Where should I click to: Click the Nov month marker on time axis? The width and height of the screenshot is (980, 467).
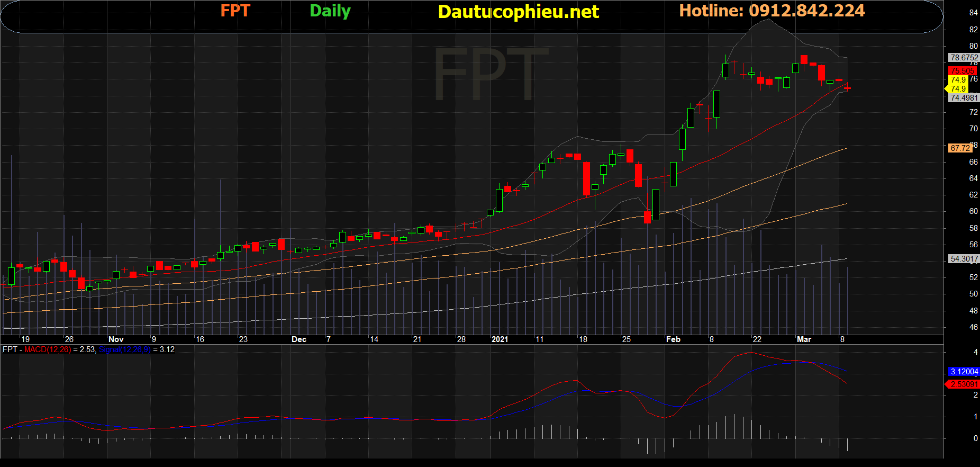116,339
